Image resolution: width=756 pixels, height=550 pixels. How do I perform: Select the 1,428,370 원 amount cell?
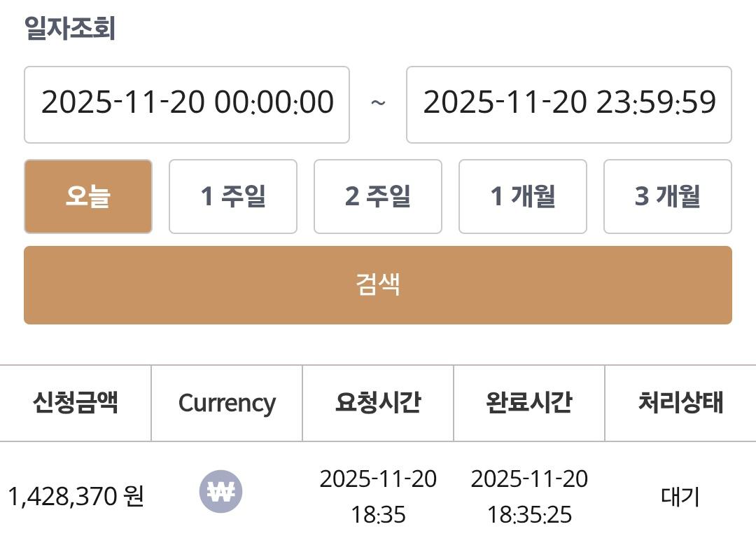[76, 497]
